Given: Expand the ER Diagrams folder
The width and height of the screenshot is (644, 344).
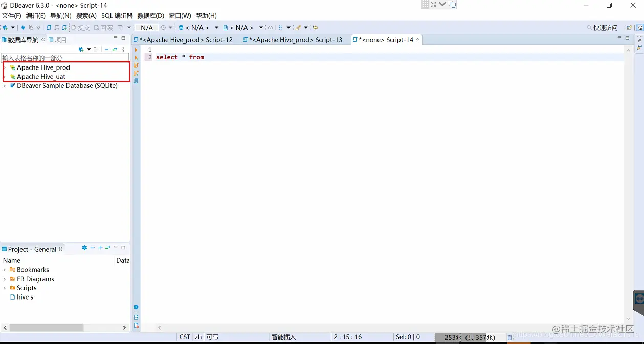Looking at the screenshot, I should click(5, 279).
